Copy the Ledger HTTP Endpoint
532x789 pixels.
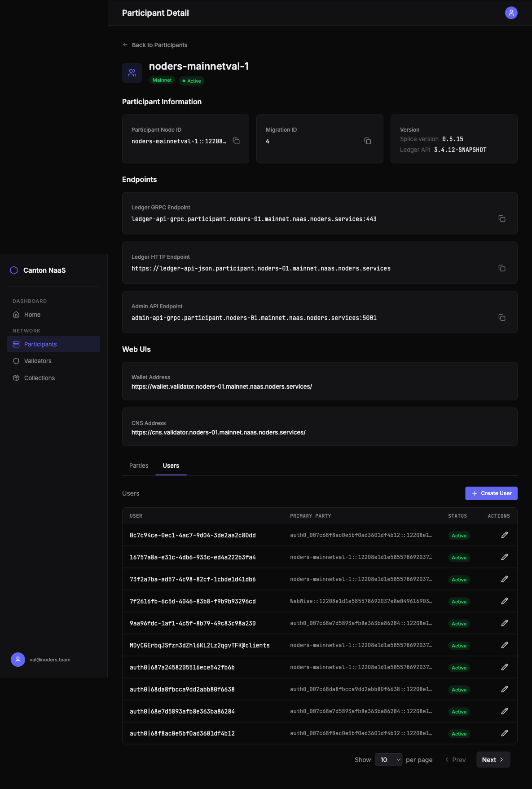(502, 268)
